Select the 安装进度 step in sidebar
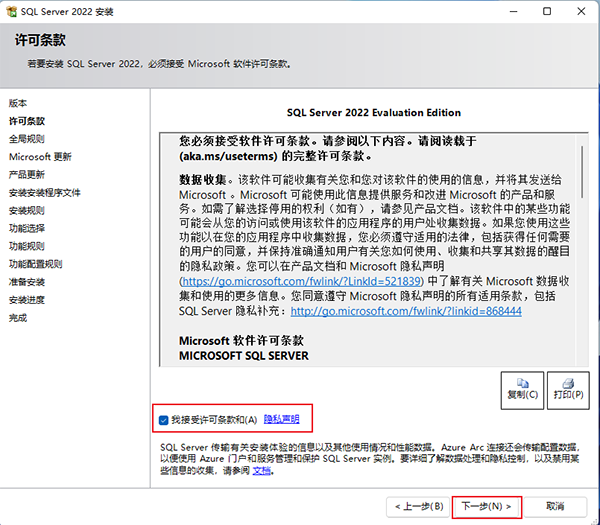 27,300
